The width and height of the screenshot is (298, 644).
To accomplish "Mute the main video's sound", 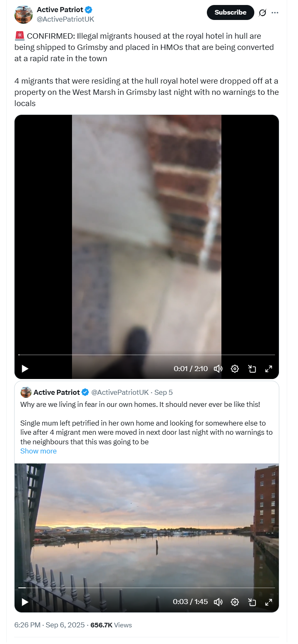I will coord(218,369).
